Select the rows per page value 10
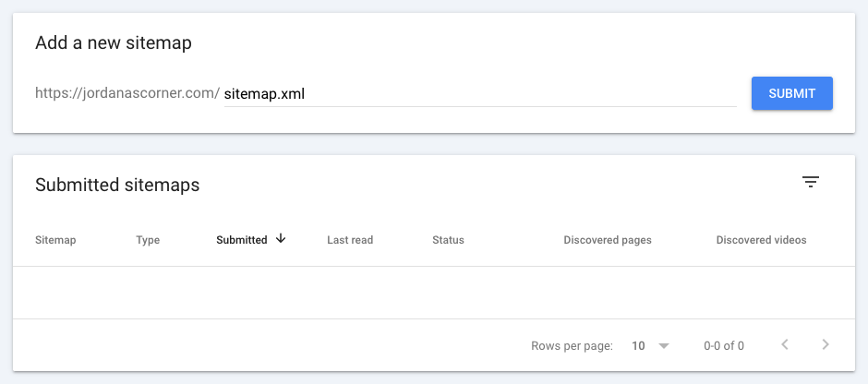Screen dimensions: 868x384 638,346
